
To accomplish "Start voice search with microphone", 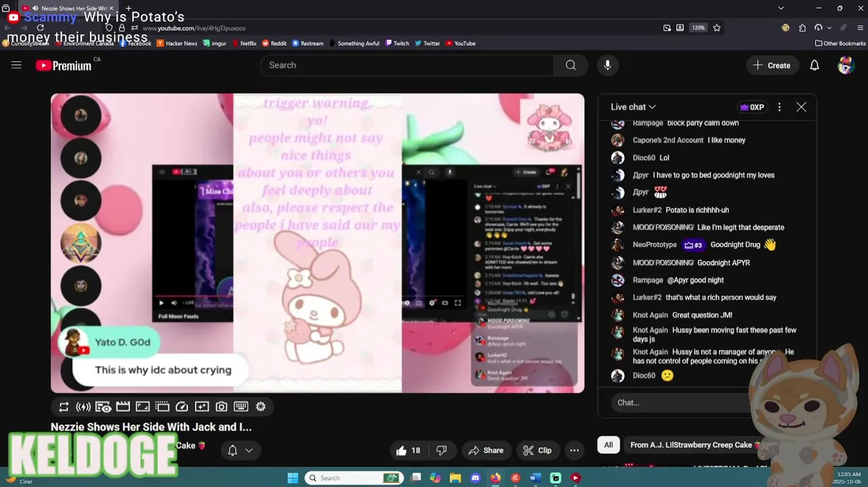I will point(608,65).
